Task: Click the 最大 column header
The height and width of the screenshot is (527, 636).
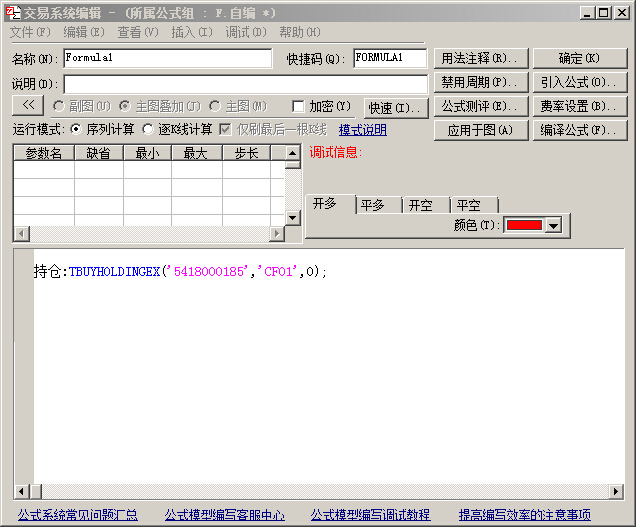Action: tap(196, 153)
